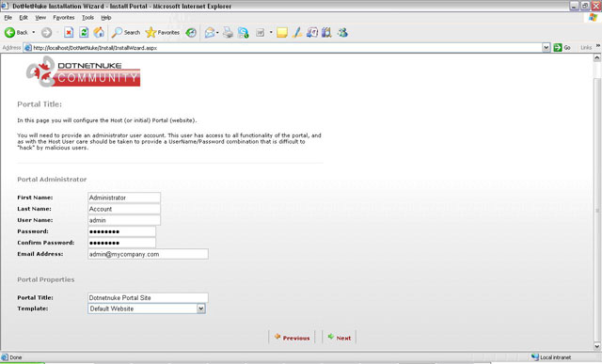
Task: Stop loading with the red X icon
Action: [x=69, y=33]
